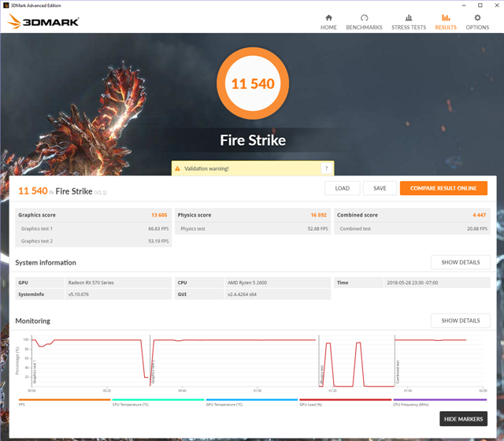Toggle GPU Load red legend line
The image size is (504, 441).
pos(345,400)
